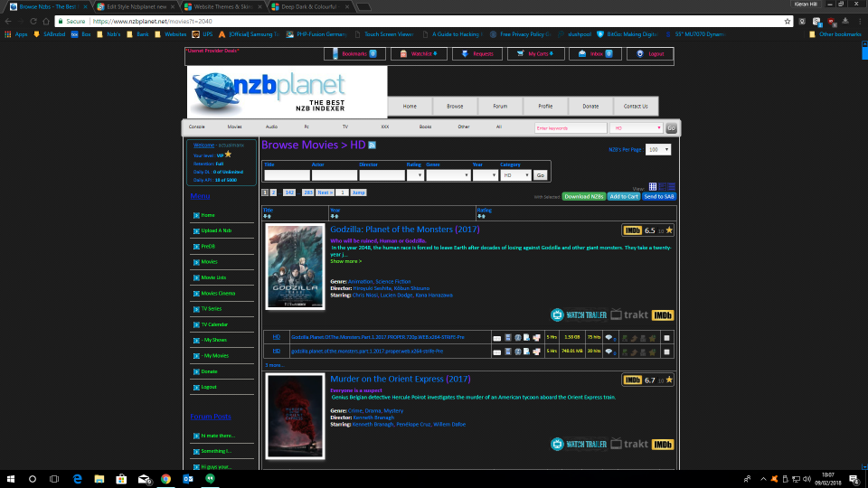Open the Godzilla: Planet of the Monsters title link
Viewport: 868px width, 488px height.
tap(405, 229)
